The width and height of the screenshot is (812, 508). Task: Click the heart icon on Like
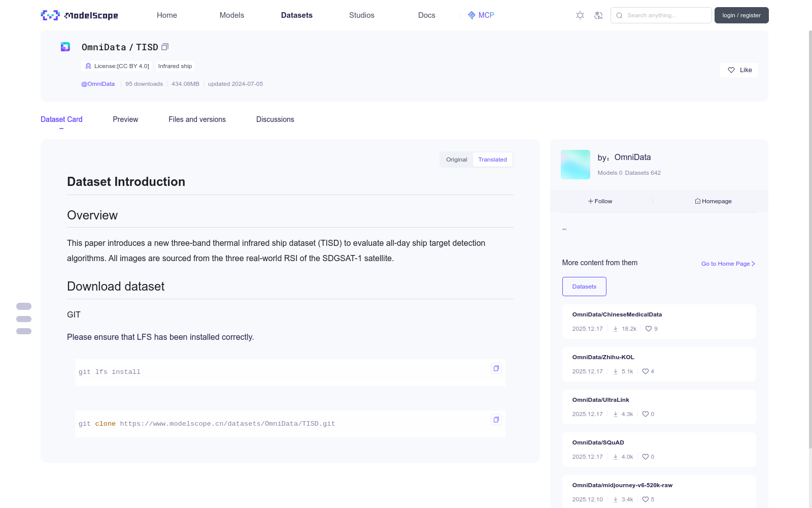tap(731, 70)
